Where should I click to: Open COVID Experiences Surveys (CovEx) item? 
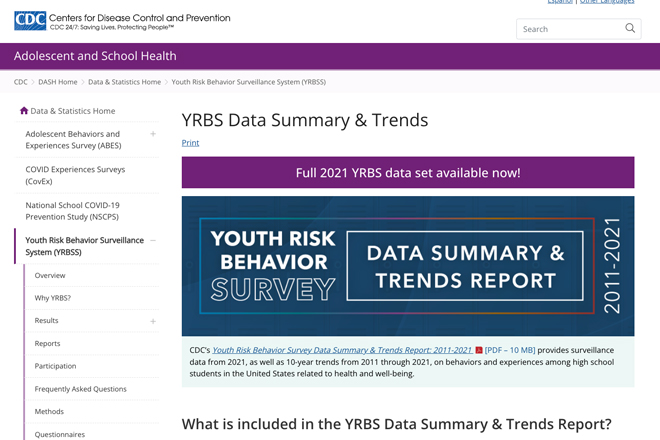tap(75, 175)
